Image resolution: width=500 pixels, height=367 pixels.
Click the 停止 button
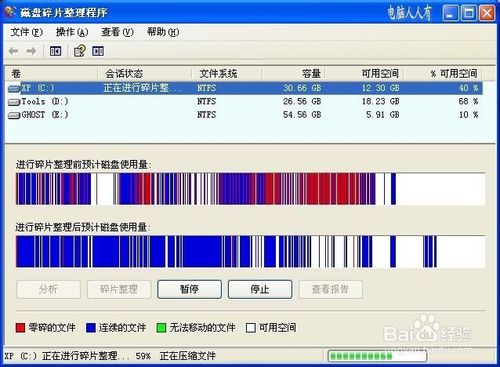[x=260, y=289]
